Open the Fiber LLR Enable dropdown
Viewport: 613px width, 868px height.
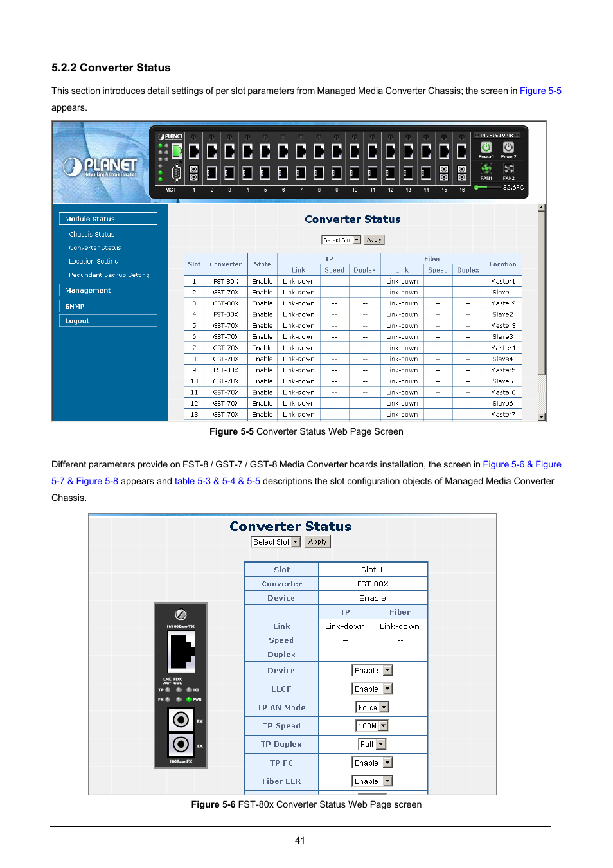pos(372,781)
